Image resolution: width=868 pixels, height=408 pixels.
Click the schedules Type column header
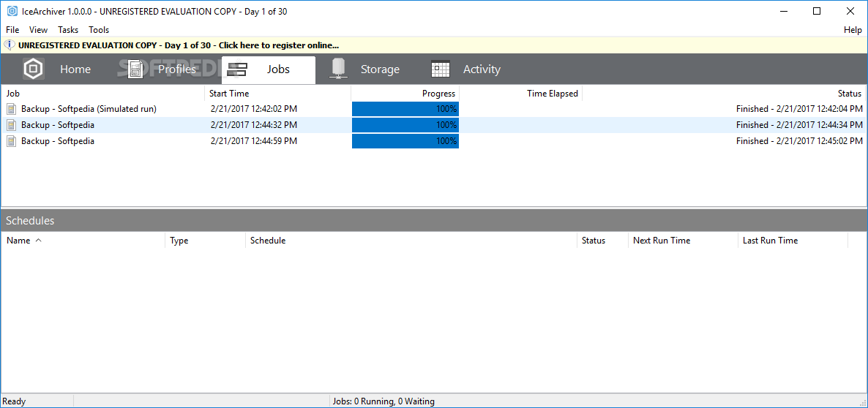click(x=206, y=241)
